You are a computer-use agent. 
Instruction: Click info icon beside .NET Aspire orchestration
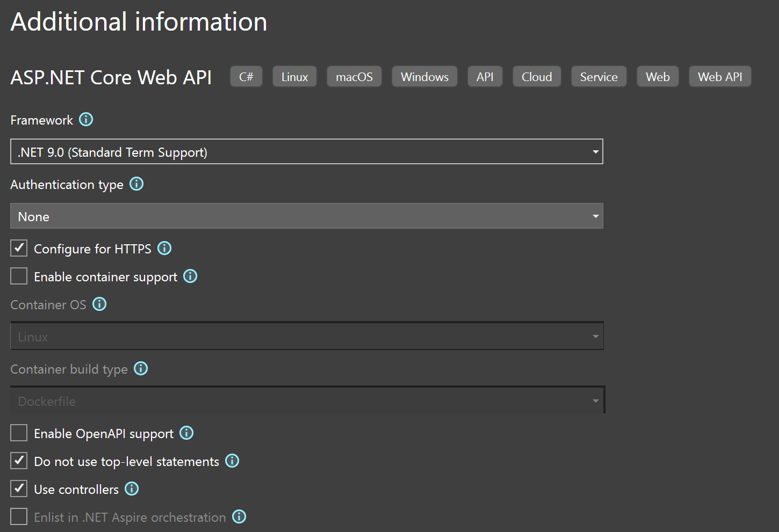pyautogui.click(x=239, y=516)
